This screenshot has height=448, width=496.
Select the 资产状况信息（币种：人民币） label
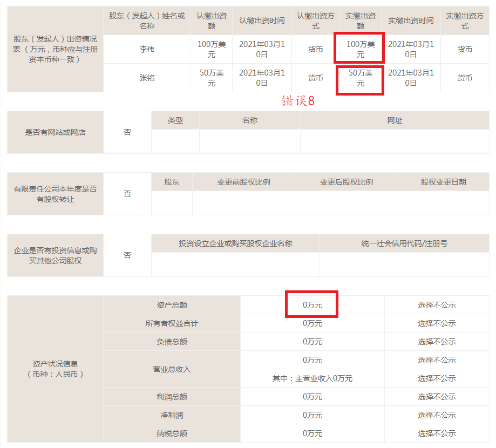point(56,369)
